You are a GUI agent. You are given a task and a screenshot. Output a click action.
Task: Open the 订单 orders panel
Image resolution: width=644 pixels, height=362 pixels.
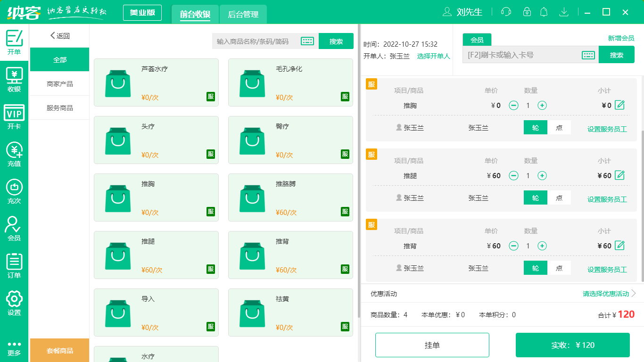(x=14, y=264)
